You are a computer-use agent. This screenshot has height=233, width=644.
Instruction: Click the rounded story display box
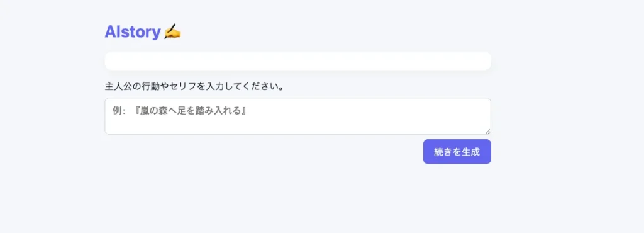click(x=297, y=61)
